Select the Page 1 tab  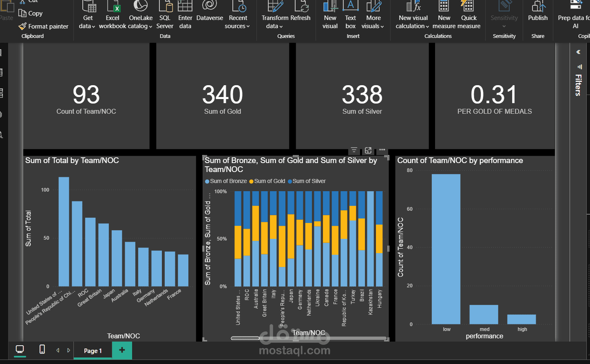click(93, 351)
